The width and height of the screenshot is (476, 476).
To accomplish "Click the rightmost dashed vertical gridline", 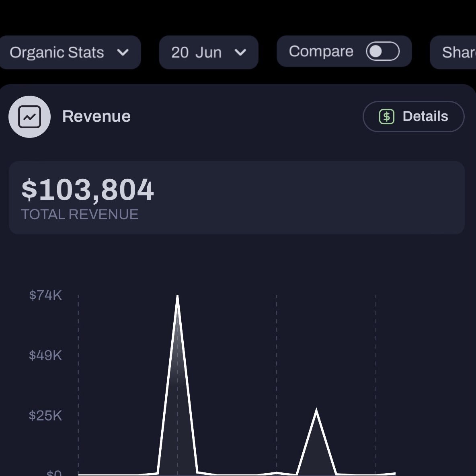I will point(376,384).
